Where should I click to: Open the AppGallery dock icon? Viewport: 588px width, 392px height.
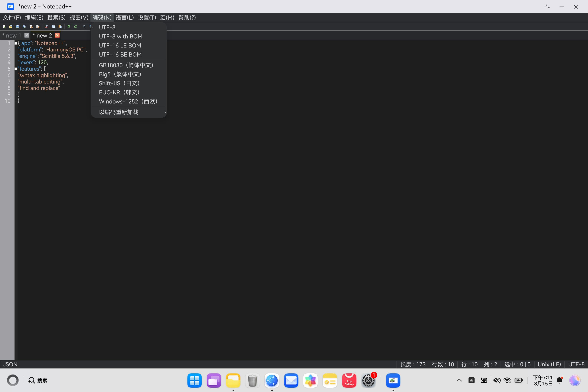point(349,381)
